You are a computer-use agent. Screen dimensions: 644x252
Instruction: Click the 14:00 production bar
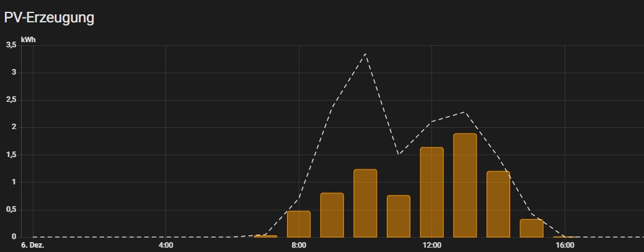498,204
